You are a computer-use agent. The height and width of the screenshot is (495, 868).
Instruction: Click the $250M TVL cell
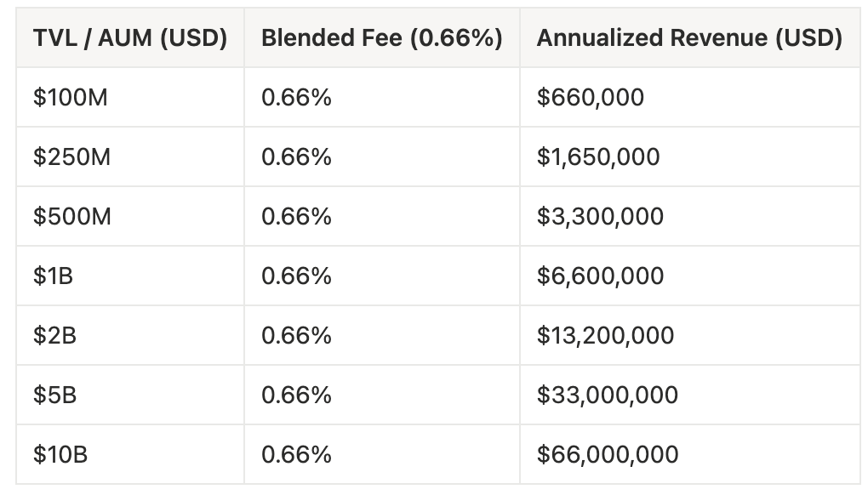click(71, 157)
